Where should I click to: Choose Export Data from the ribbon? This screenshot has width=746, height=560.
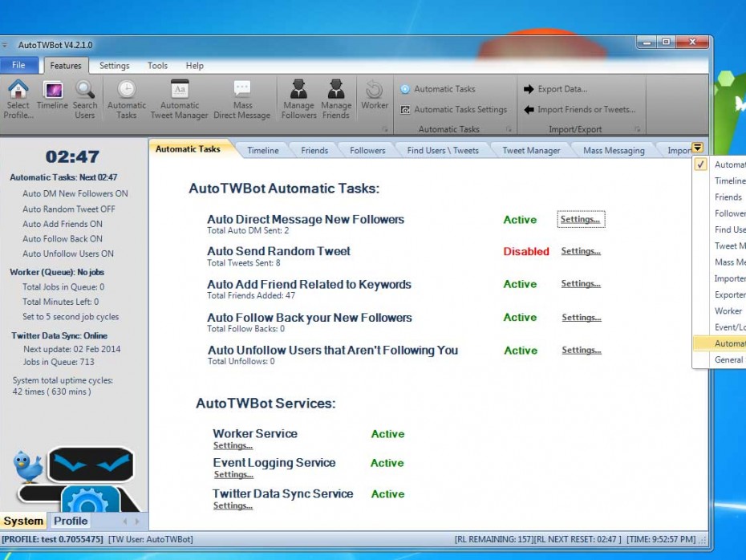pos(555,89)
